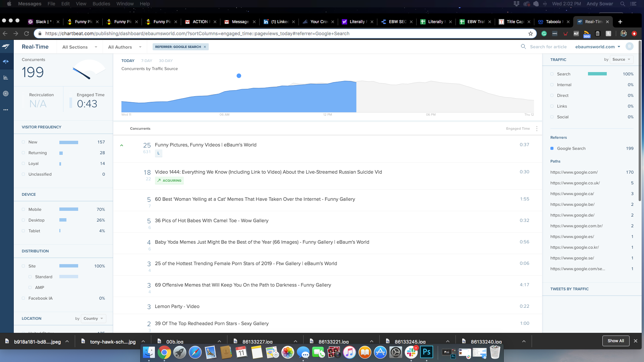
Task: Open the Photos app in the dock
Action: coord(288,352)
